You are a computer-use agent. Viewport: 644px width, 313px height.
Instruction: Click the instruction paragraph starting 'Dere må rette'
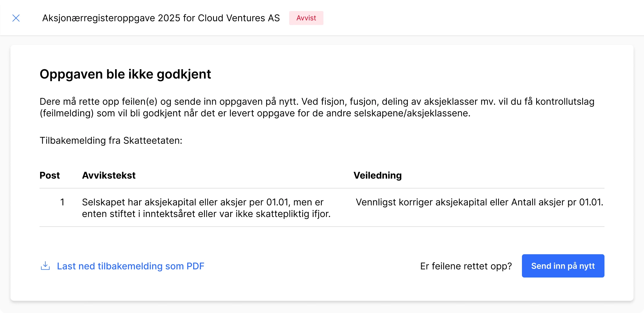pyautogui.click(x=317, y=102)
